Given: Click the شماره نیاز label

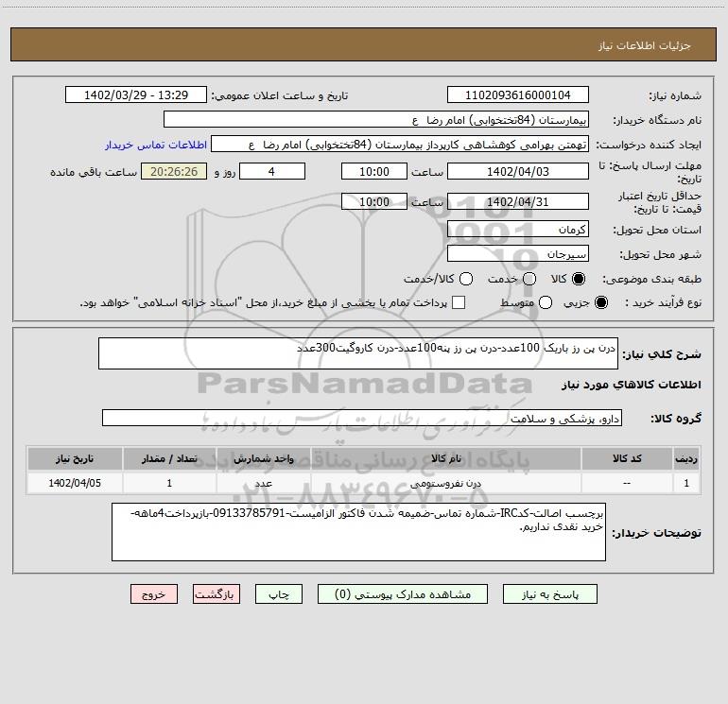Looking at the screenshot, I should tap(675, 95).
